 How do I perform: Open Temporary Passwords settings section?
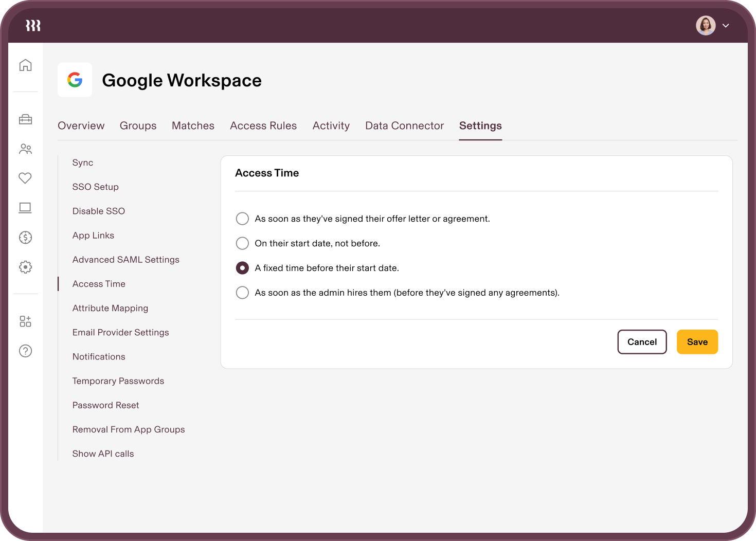click(x=118, y=381)
